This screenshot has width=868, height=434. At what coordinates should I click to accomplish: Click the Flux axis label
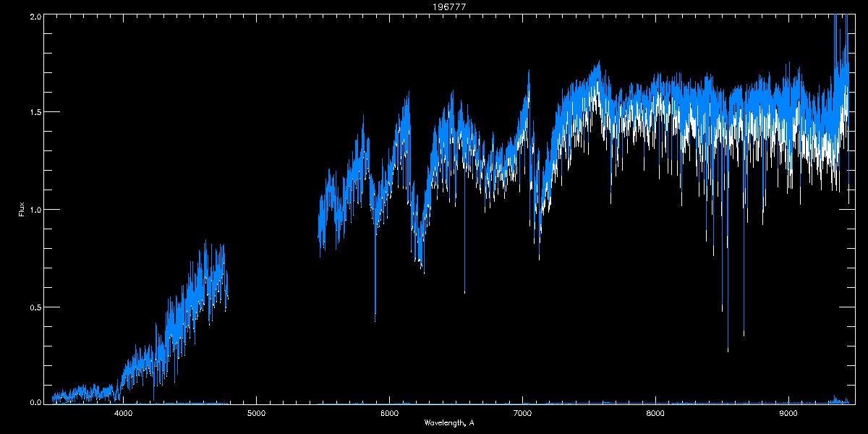pyautogui.click(x=22, y=210)
